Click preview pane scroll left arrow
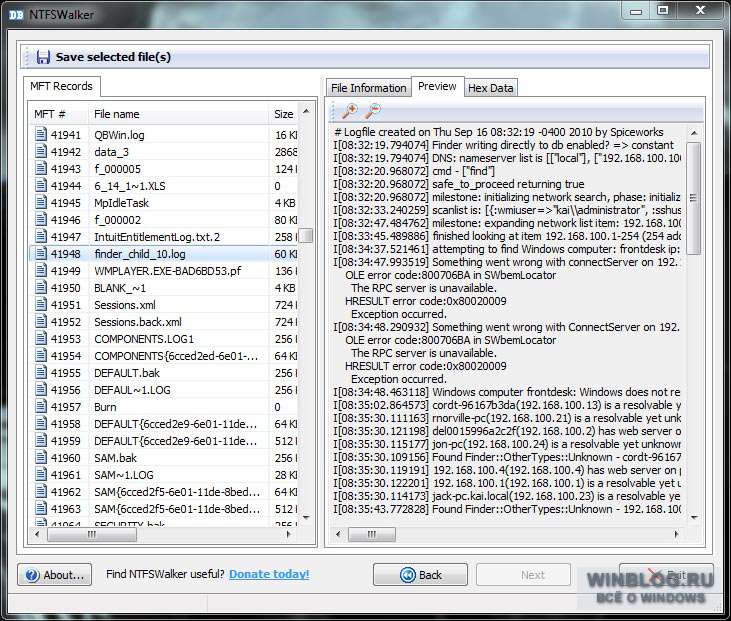This screenshot has height=621, width=731. pyautogui.click(x=338, y=534)
